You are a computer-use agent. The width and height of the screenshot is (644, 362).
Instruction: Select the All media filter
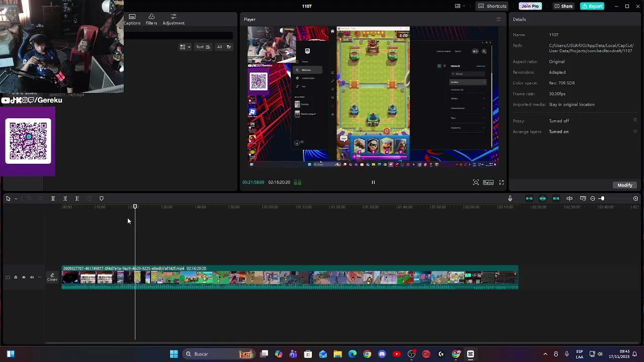tap(219, 47)
